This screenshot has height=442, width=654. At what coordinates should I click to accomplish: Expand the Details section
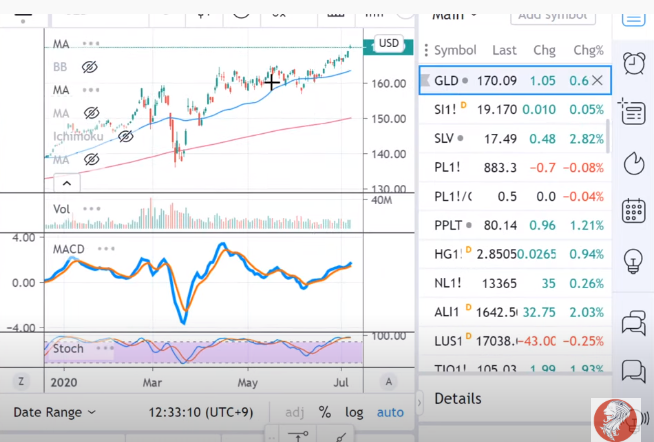coord(458,399)
